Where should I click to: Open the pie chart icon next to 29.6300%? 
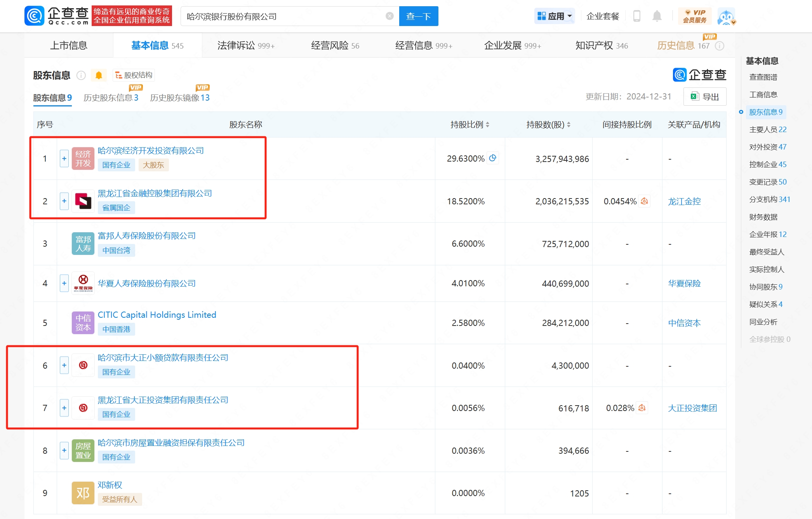pyautogui.click(x=493, y=158)
